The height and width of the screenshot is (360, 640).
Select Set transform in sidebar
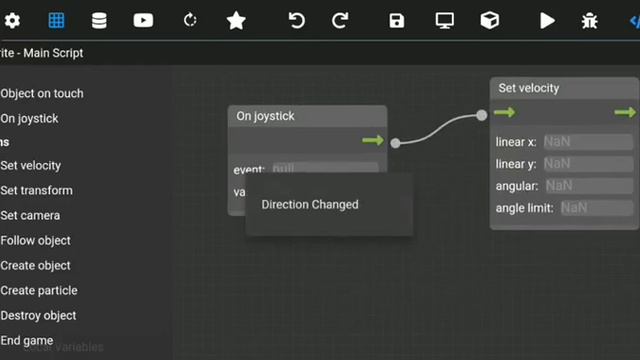coord(36,191)
